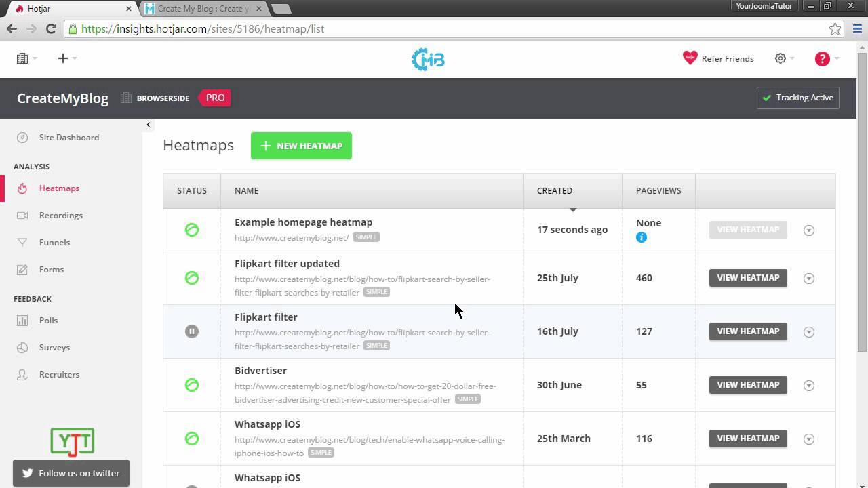Sort table by Name column
The height and width of the screenshot is (488, 868).
pyautogui.click(x=246, y=190)
